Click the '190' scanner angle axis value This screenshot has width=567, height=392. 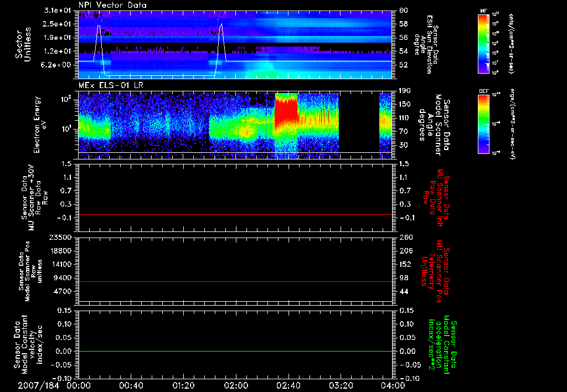(x=405, y=91)
